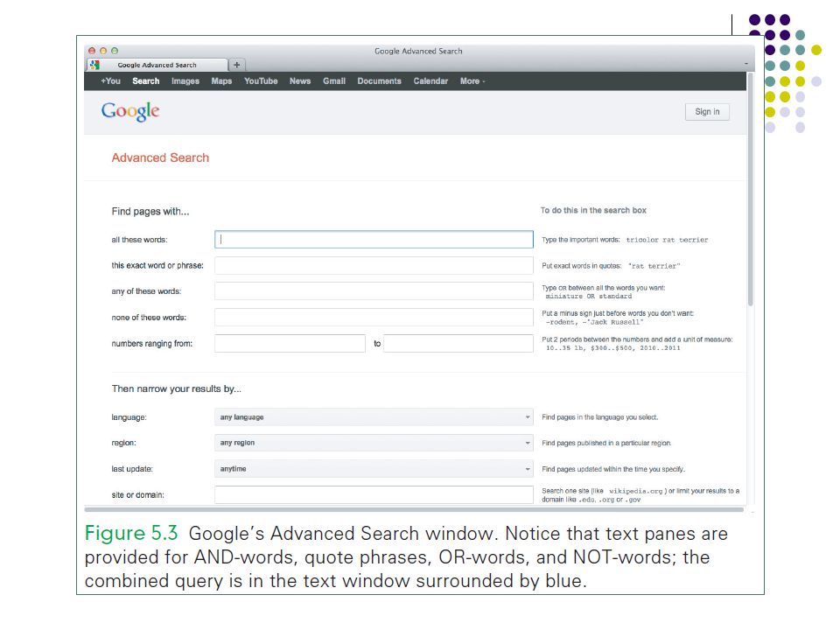Focus the all these words field
The image size is (840, 630).
374,240
